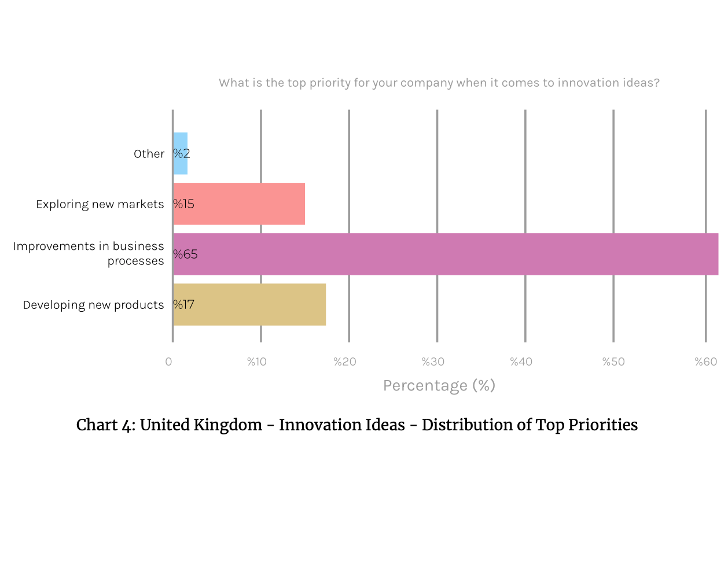
Task: Click the 0 tick on the axis
Action: coord(168,362)
